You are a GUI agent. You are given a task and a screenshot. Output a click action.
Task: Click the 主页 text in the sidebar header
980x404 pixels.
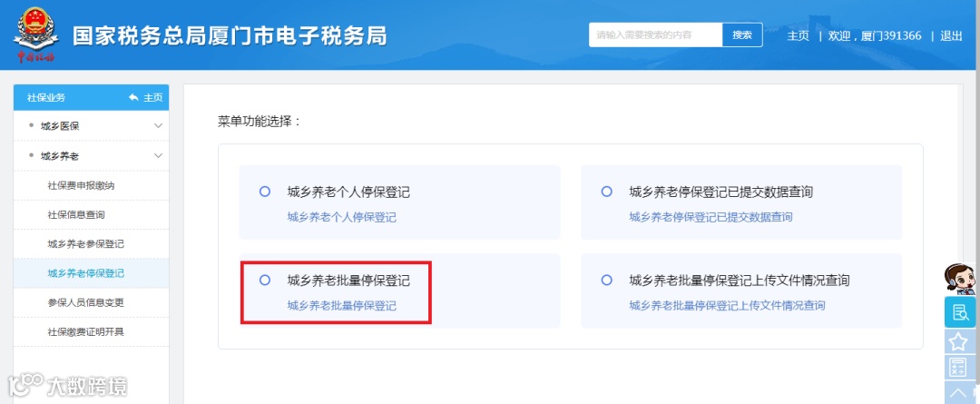coord(153,97)
